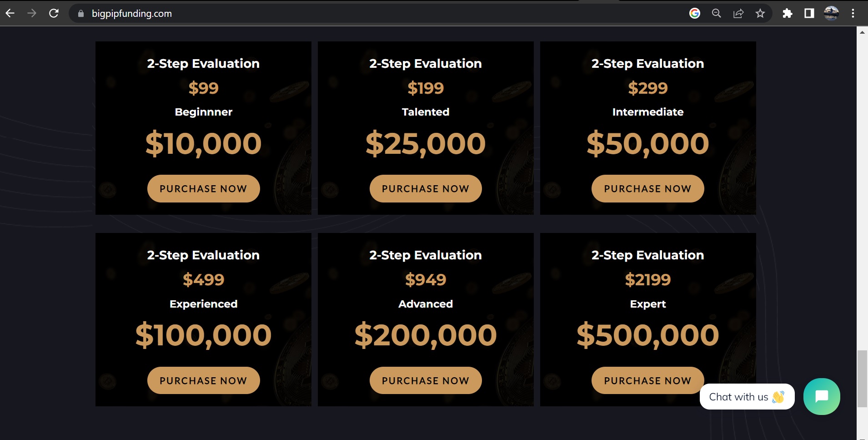Reload the current page
Screen dimensions: 868x440
pyautogui.click(x=54, y=13)
